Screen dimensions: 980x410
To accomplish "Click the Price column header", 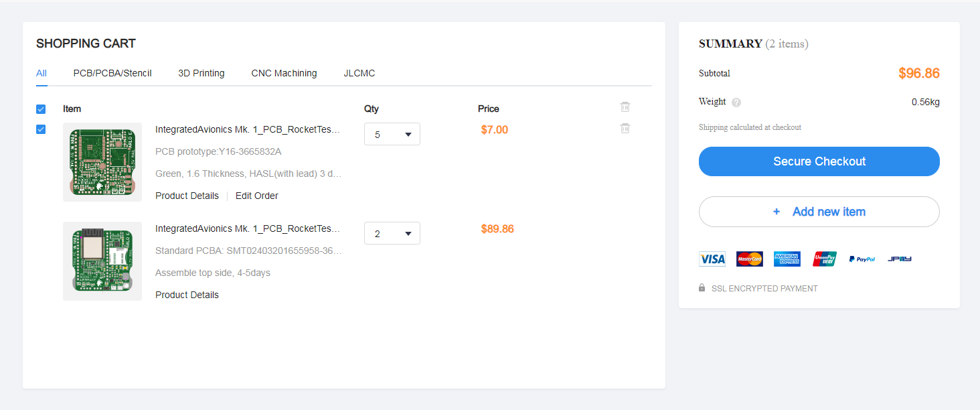I will tap(489, 109).
